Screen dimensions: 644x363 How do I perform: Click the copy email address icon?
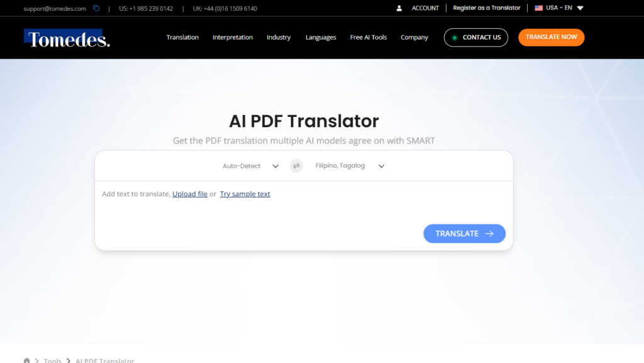tap(96, 8)
